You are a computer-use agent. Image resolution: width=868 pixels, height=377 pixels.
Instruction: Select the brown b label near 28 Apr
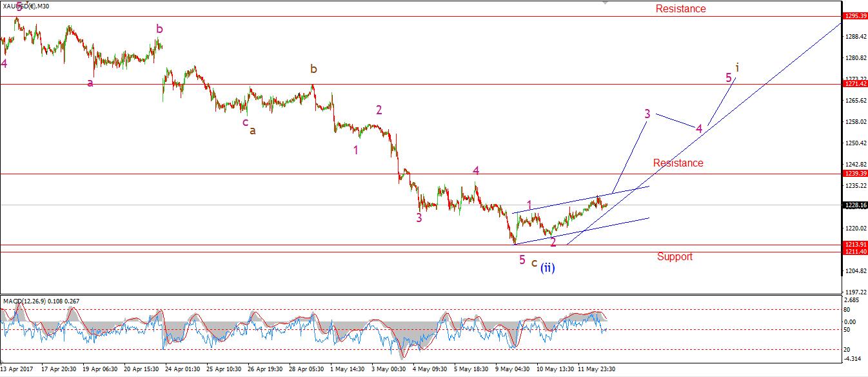tap(313, 68)
